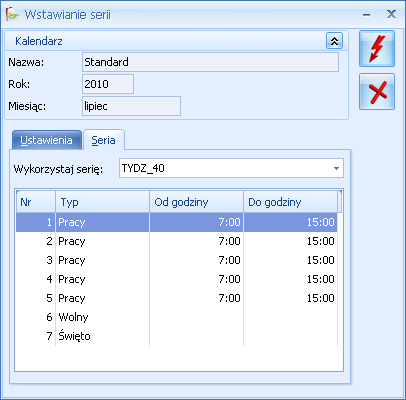Viewport: 406px width, 400px height.
Task: Click the Rok field showing 2010
Action: click(108, 84)
